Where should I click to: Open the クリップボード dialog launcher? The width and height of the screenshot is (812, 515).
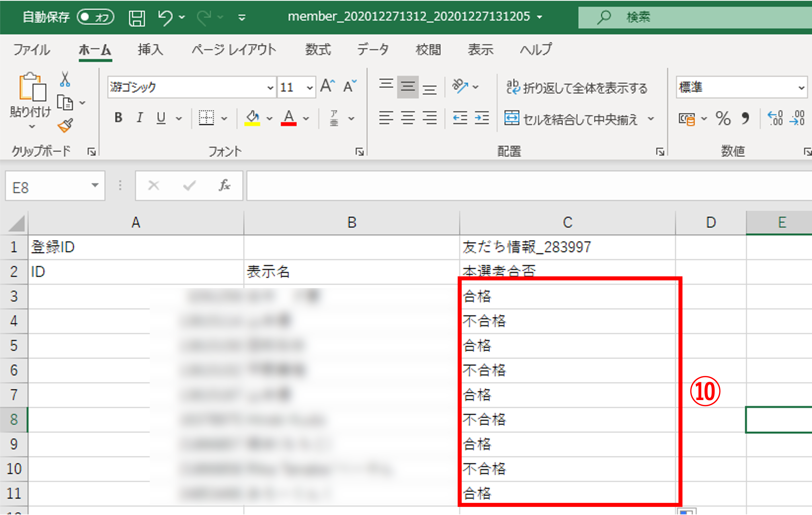pos(91,152)
